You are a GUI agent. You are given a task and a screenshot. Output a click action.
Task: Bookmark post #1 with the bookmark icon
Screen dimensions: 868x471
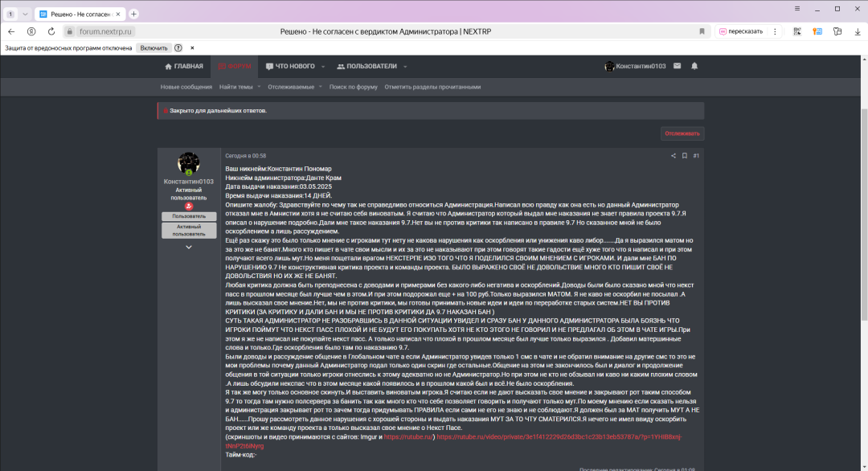pyautogui.click(x=684, y=156)
